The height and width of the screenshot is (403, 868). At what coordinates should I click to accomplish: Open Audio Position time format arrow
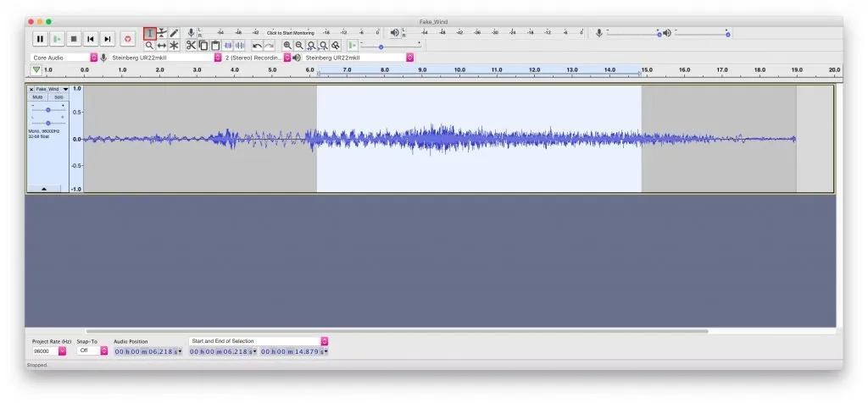pos(180,351)
